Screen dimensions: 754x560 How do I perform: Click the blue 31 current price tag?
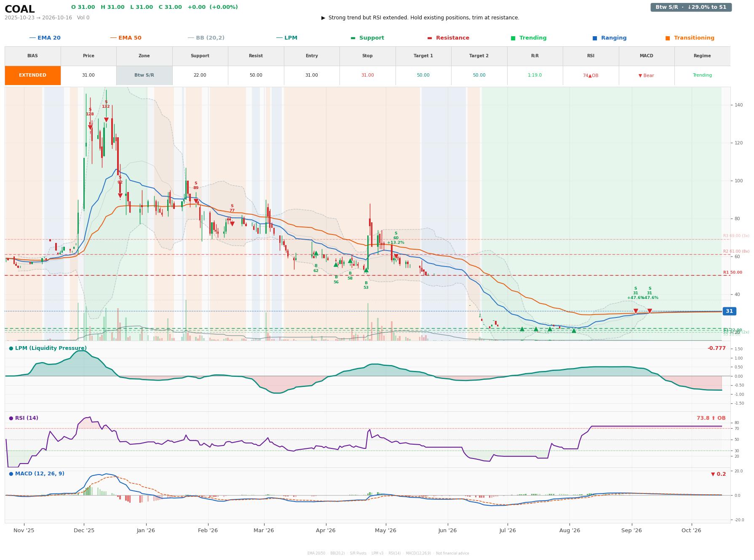click(x=729, y=311)
